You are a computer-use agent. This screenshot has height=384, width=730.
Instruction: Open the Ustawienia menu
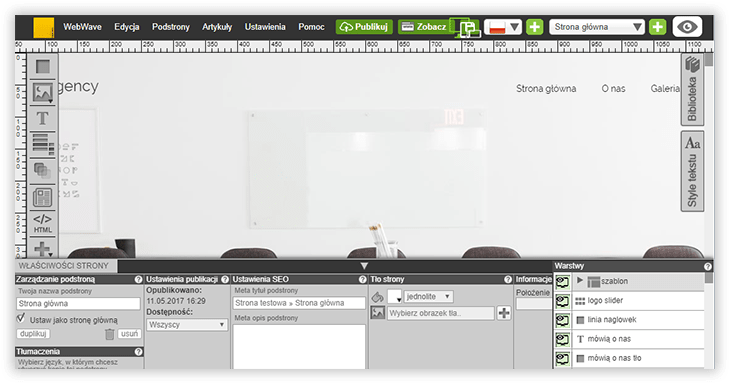point(265,27)
